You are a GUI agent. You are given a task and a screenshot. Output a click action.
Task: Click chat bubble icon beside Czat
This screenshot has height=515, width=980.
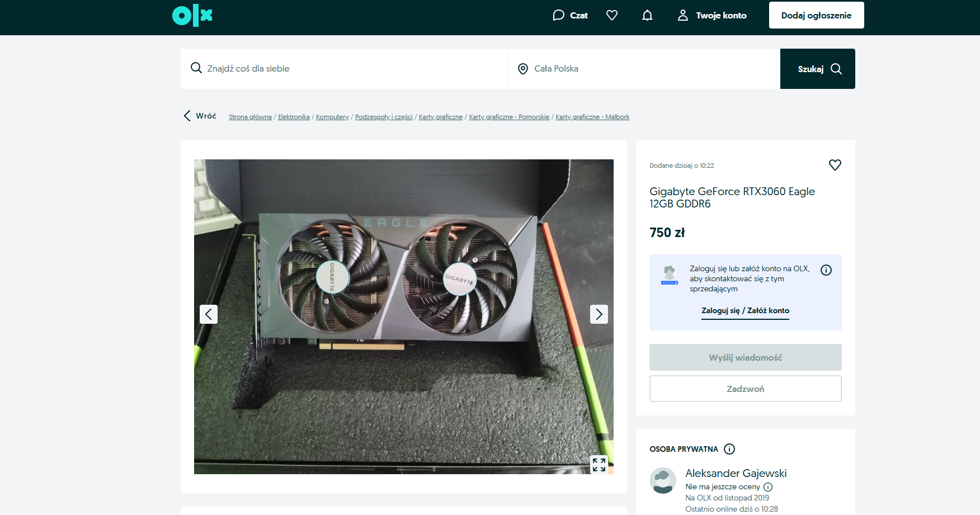(558, 15)
